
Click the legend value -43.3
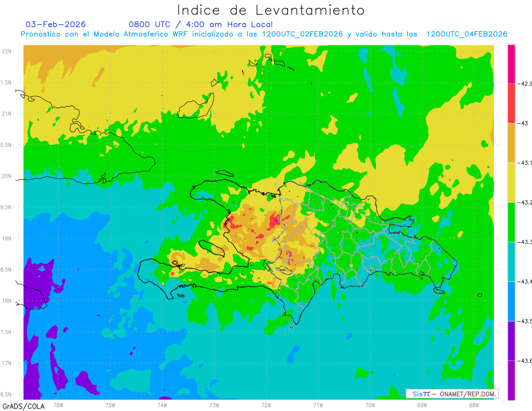(525, 242)
